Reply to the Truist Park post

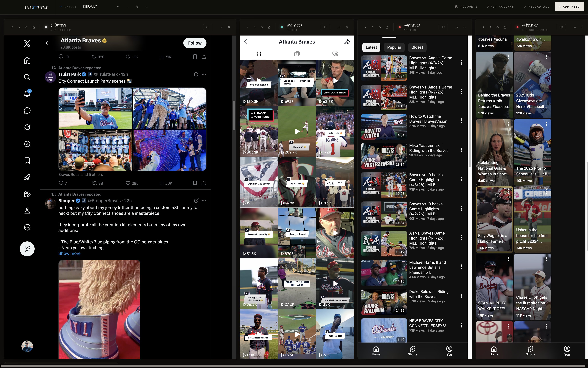coord(63,183)
